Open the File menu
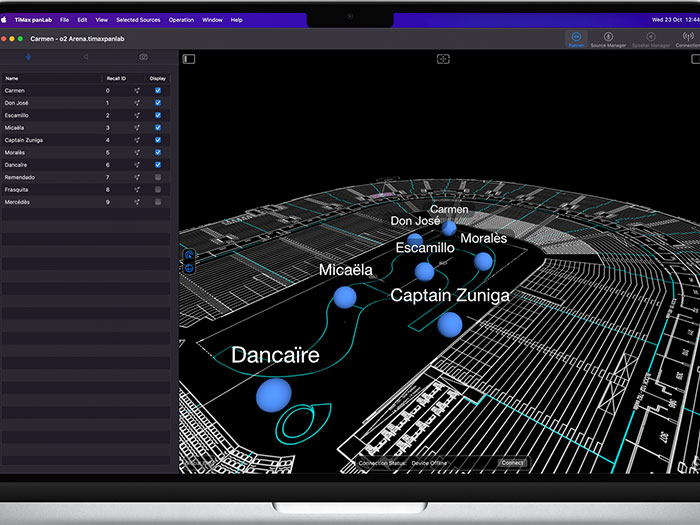The height and width of the screenshot is (525, 700). click(x=64, y=20)
